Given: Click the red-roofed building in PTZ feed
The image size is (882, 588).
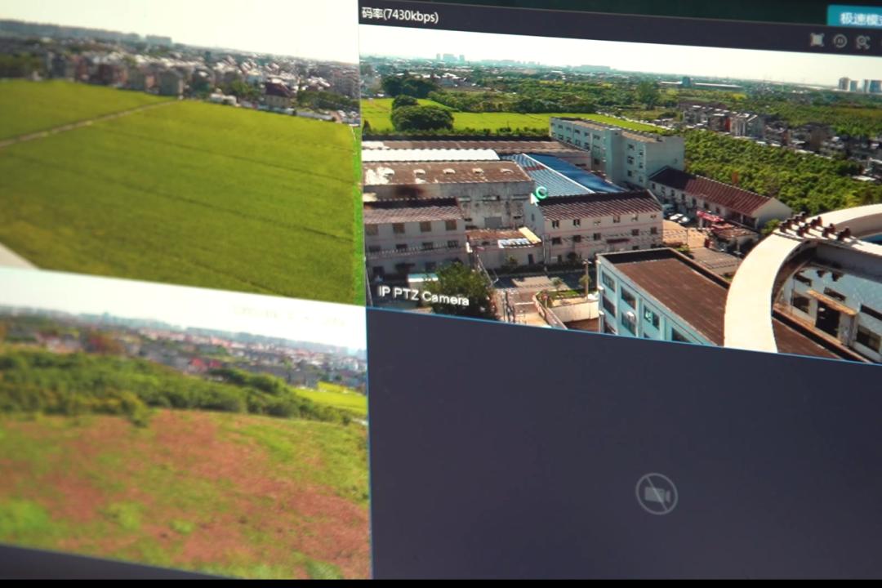Looking at the screenshot, I should pyautogui.click(x=719, y=194).
